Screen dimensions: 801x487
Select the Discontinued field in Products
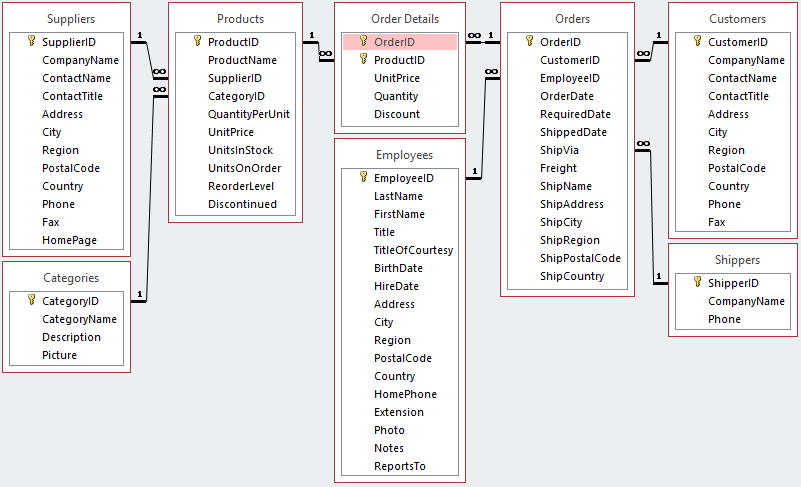click(242, 204)
